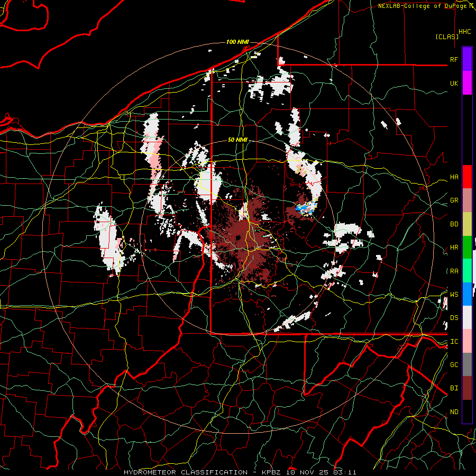476x476 pixels.
Task: Click the purple RF legend color swatch
Action: (467, 59)
